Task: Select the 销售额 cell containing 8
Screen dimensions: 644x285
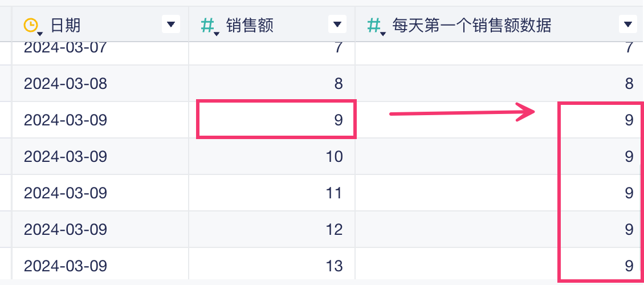Action: [x=272, y=84]
